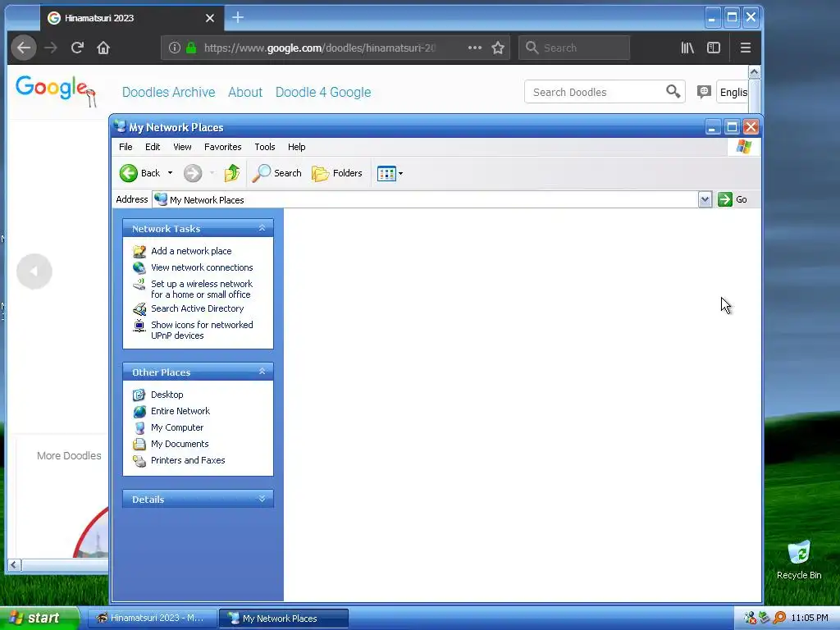Open the Edit menu

pos(153,147)
